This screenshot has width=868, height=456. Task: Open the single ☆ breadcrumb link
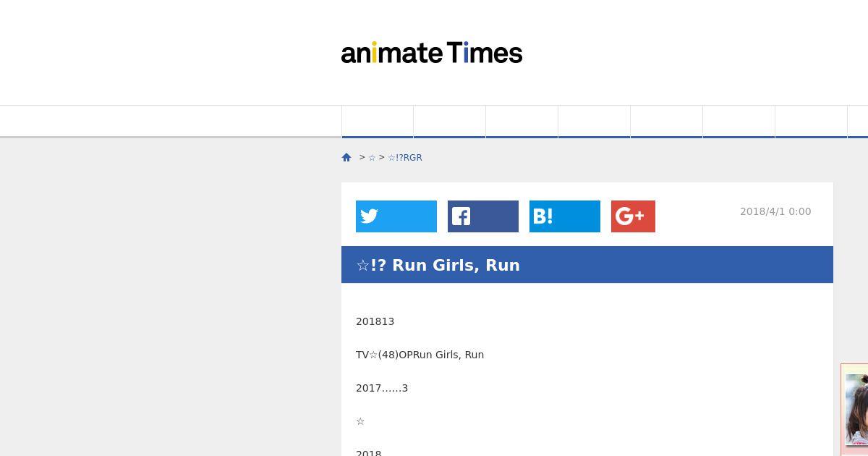372,158
